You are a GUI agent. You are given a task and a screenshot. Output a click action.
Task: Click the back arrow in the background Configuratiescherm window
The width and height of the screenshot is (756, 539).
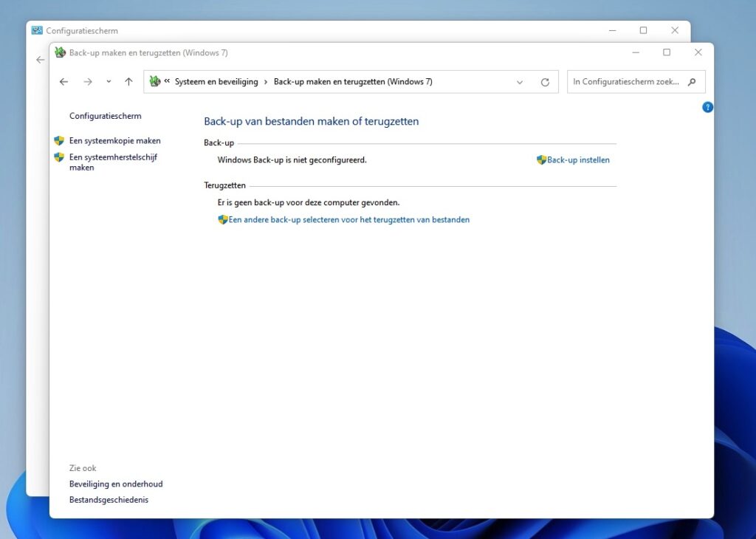click(x=40, y=60)
